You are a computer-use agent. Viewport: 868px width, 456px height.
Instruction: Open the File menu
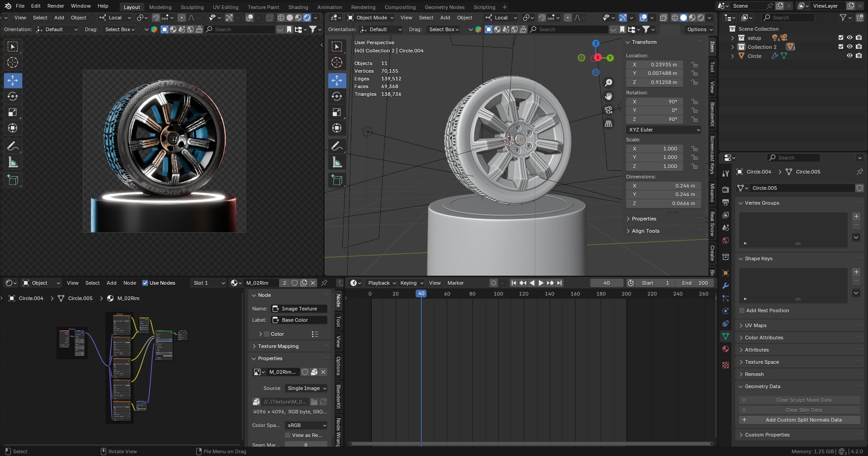[20, 6]
